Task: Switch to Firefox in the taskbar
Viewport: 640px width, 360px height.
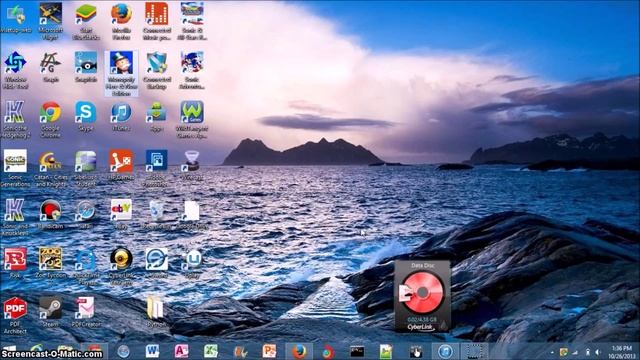Action: (299, 351)
